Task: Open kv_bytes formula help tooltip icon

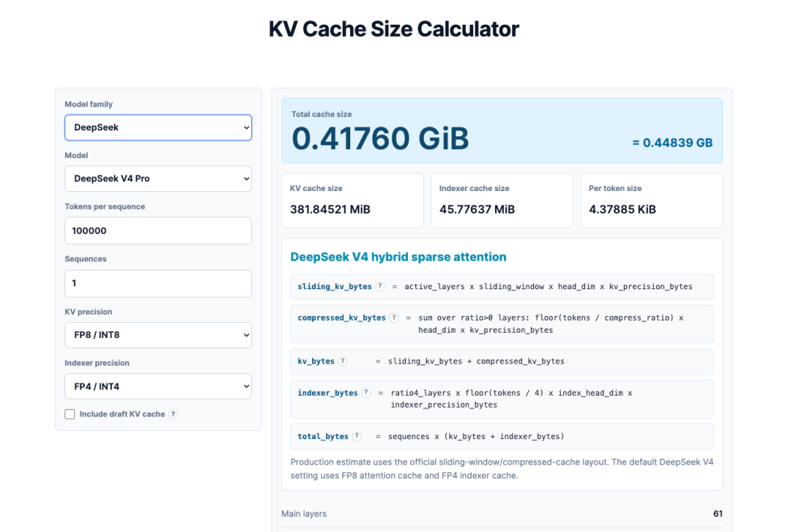Action: [x=343, y=361]
